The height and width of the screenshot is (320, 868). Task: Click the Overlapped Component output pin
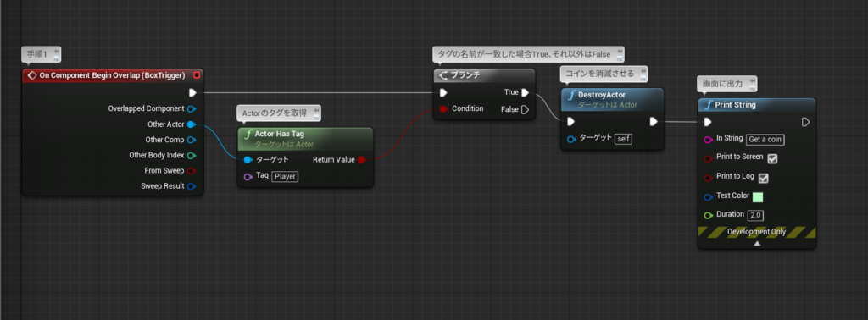(x=192, y=108)
